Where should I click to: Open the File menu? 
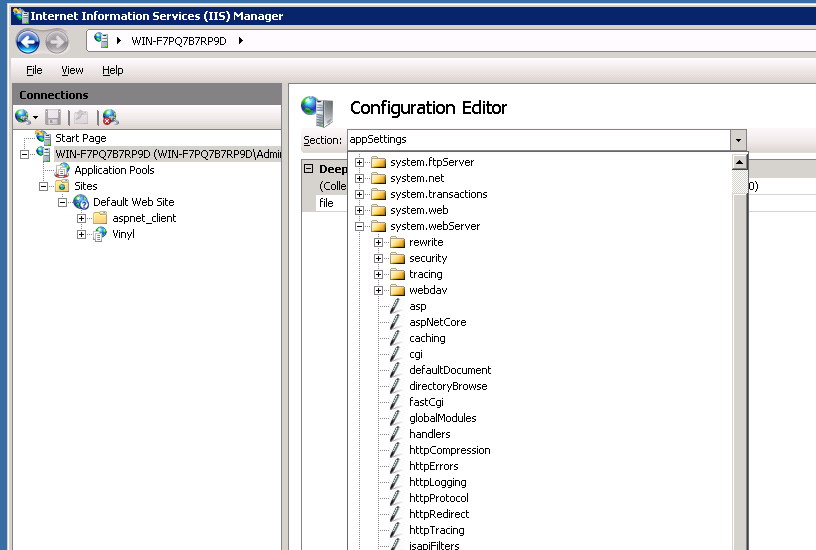34,70
